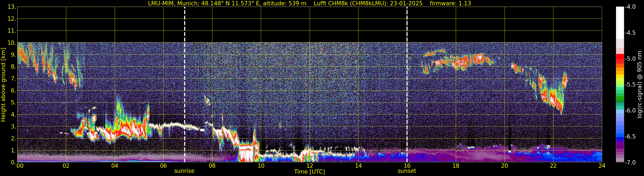The width and height of the screenshot is (644, 176).
Task: Click the white top segment of the colorbar
Action: pyautogui.click(x=620, y=22)
